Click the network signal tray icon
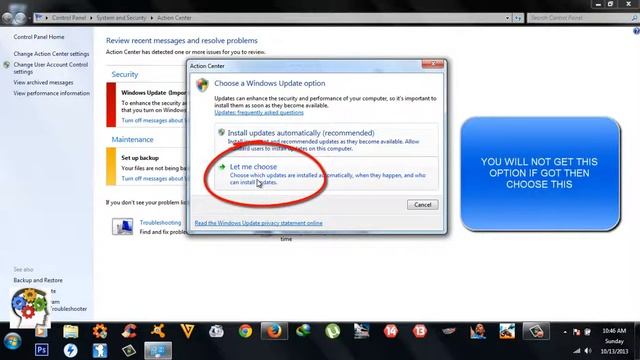 coord(577,351)
